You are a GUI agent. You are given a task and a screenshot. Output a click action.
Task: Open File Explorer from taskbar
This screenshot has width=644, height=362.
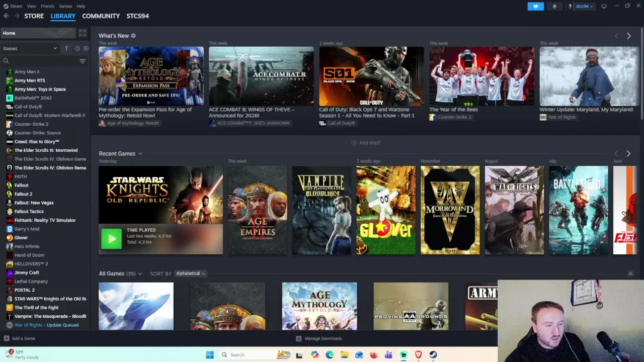click(344, 355)
